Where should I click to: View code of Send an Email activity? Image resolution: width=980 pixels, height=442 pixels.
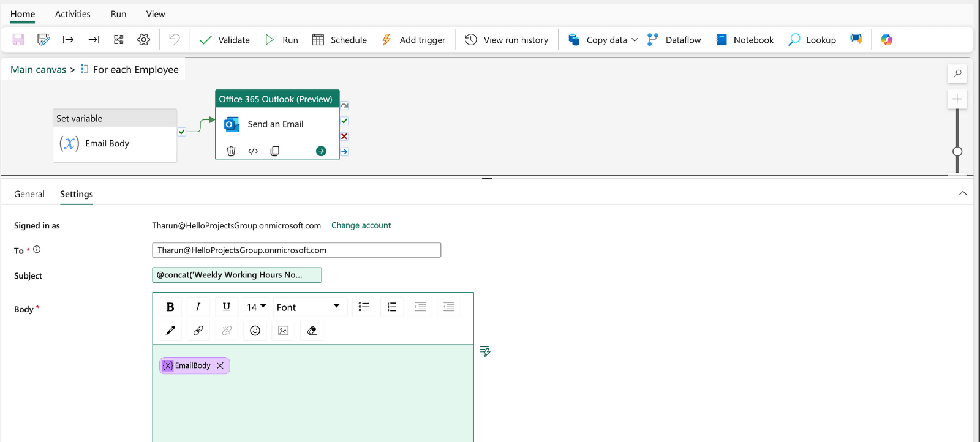tap(253, 151)
